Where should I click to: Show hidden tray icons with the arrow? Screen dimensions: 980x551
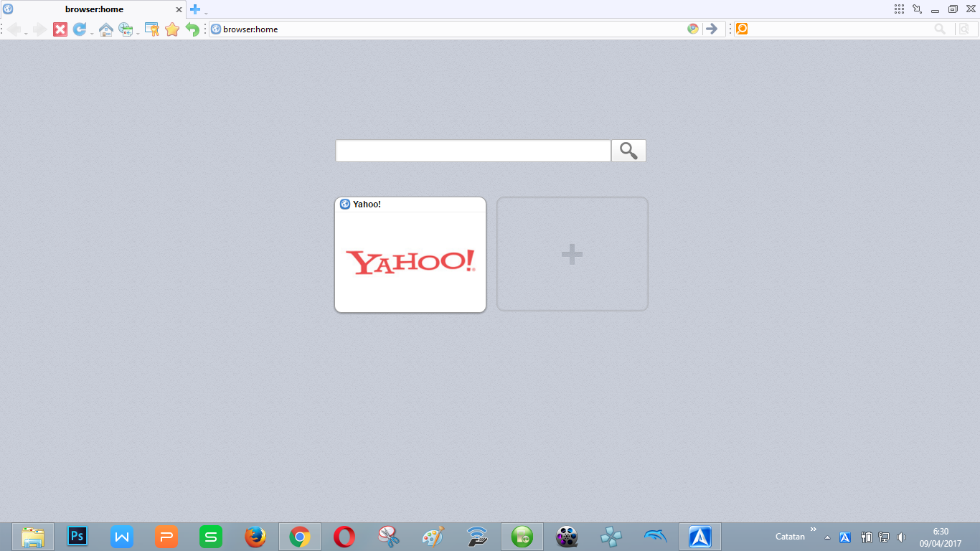point(827,537)
